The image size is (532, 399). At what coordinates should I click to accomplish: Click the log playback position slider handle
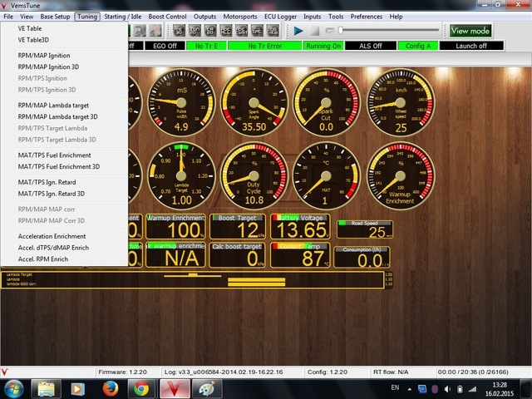tap(340, 31)
